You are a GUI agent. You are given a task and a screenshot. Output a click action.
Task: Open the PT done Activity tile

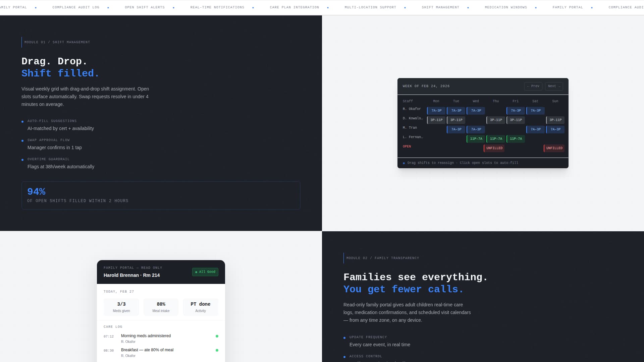[x=201, y=307]
